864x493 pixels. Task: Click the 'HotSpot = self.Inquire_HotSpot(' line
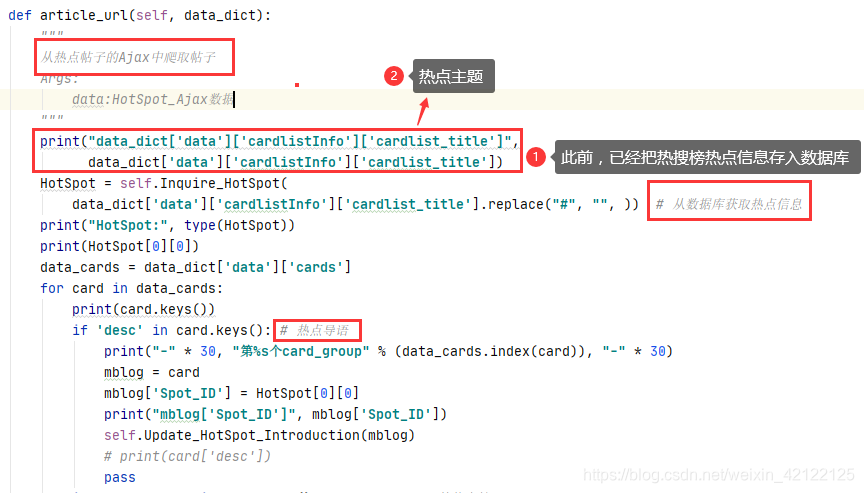point(164,183)
